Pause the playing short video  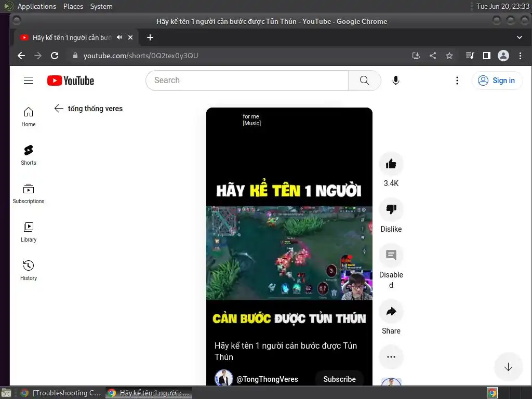tap(289, 253)
